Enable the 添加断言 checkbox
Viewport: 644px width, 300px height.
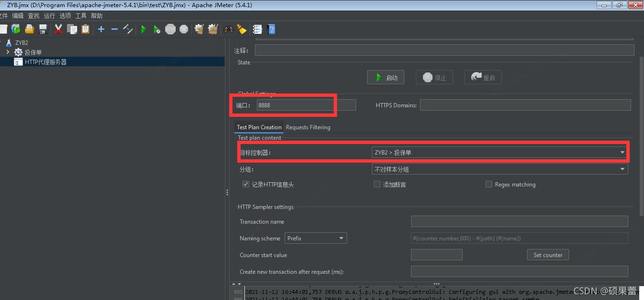(x=377, y=184)
